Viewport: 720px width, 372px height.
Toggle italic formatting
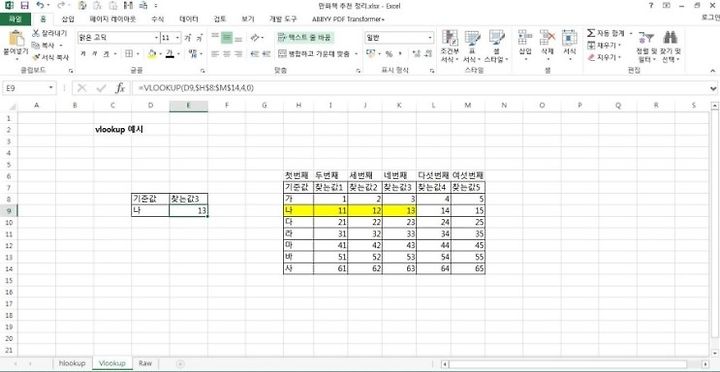(94, 54)
